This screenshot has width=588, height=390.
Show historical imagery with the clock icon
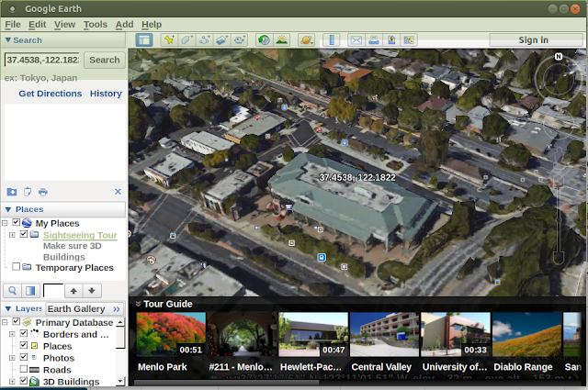click(x=264, y=39)
